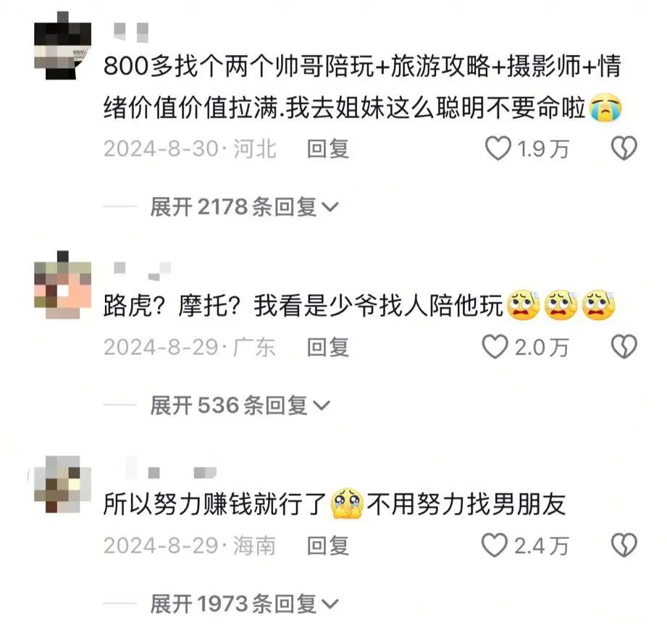Like the Hebei comment with 1.9万 likes
This screenshot has width=667, height=644.
click(x=498, y=149)
